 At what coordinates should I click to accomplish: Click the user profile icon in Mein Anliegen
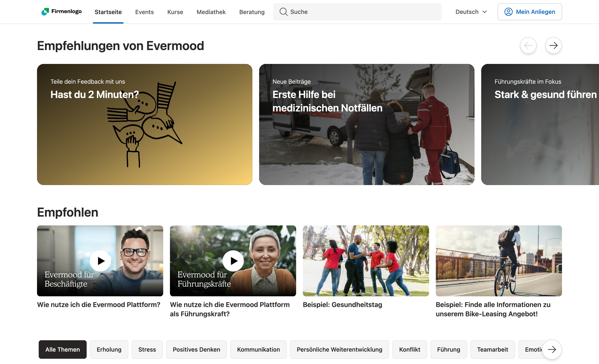pos(508,12)
